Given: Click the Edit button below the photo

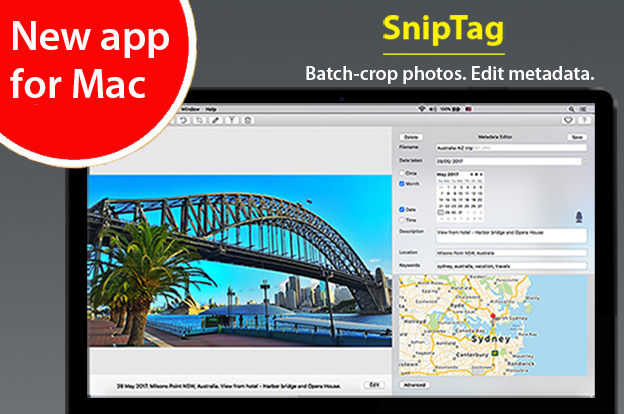Looking at the screenshot, I should (x=372, y=384).
